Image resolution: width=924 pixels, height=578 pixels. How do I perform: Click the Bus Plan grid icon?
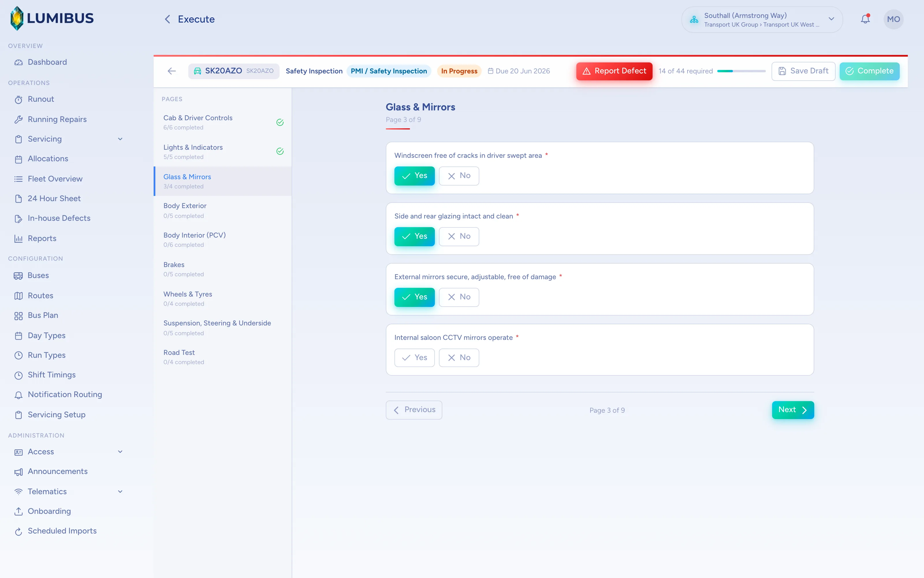18,316
